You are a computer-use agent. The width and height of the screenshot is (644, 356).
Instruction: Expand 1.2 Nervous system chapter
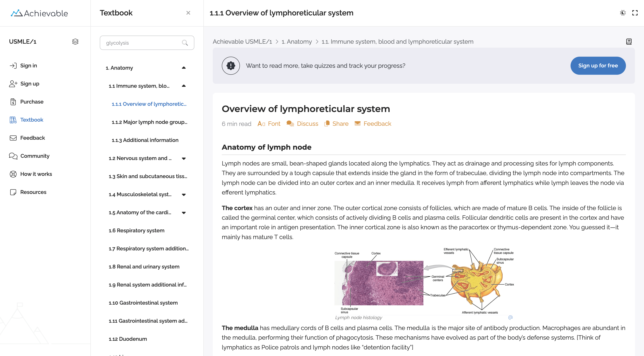click(x=184, y=158)
